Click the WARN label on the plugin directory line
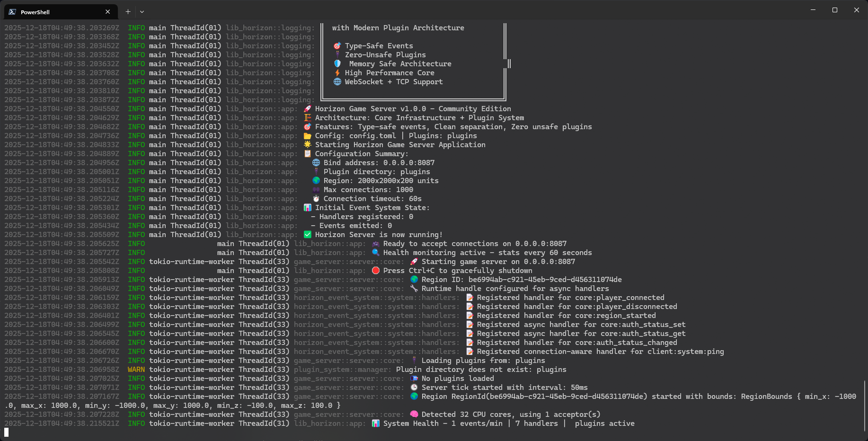Screen dimensions: 868x441 coord(135,369)
